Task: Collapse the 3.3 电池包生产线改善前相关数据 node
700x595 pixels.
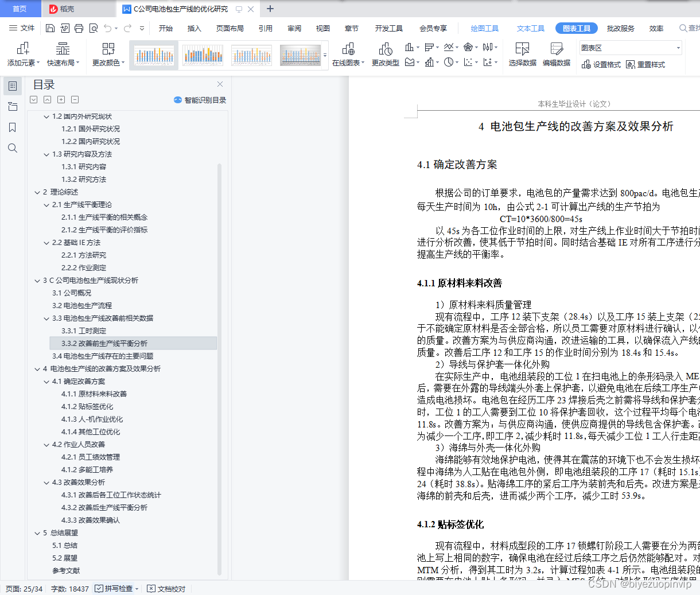Action: pos(46,318)
